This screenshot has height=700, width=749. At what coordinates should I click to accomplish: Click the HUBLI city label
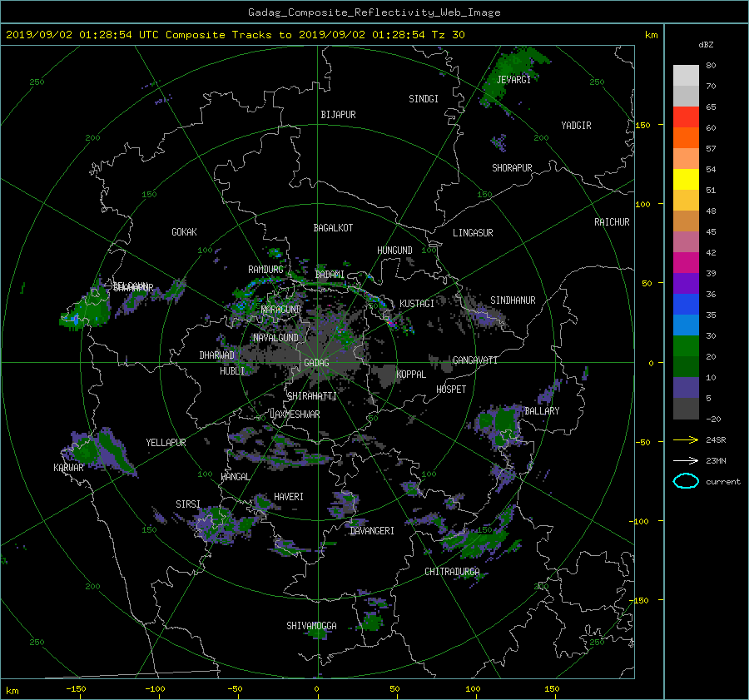click(x=232, y=371)
